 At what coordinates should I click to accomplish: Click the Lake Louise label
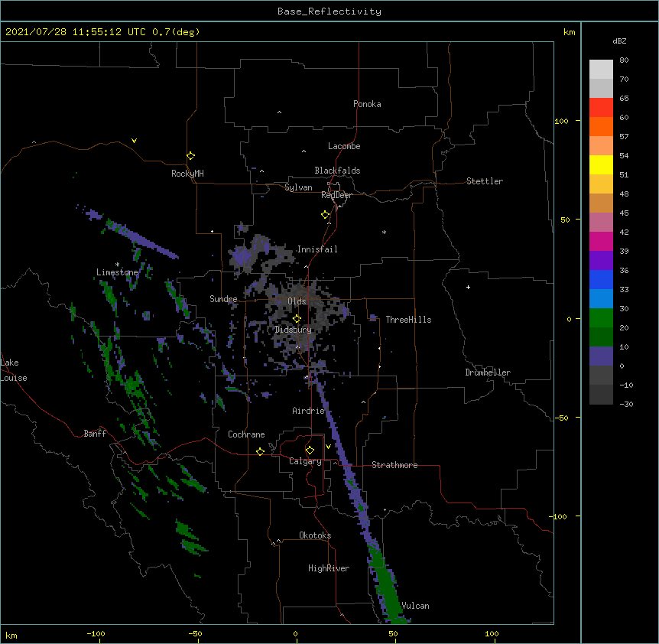pyautogui.click(x=14, y=370)
